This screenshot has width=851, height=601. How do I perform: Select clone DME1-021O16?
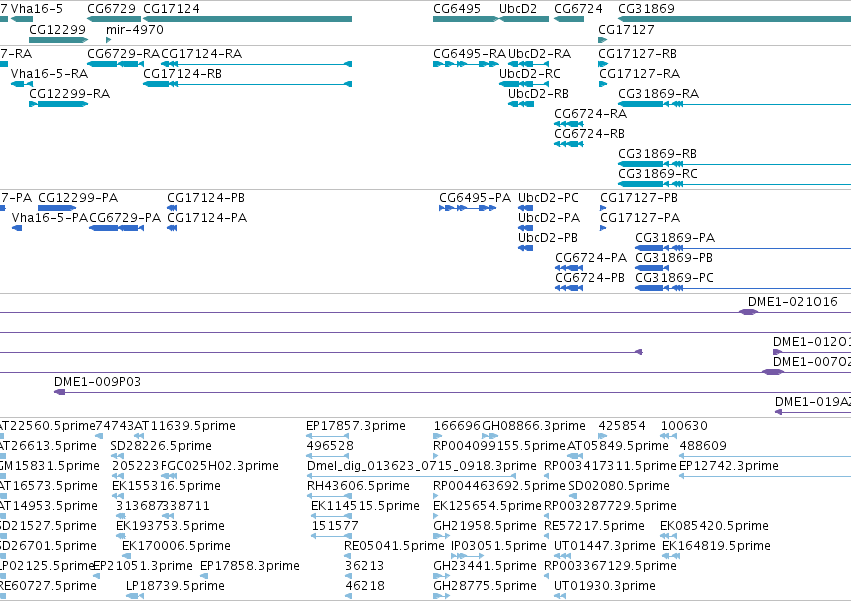(x=792, y=302)
